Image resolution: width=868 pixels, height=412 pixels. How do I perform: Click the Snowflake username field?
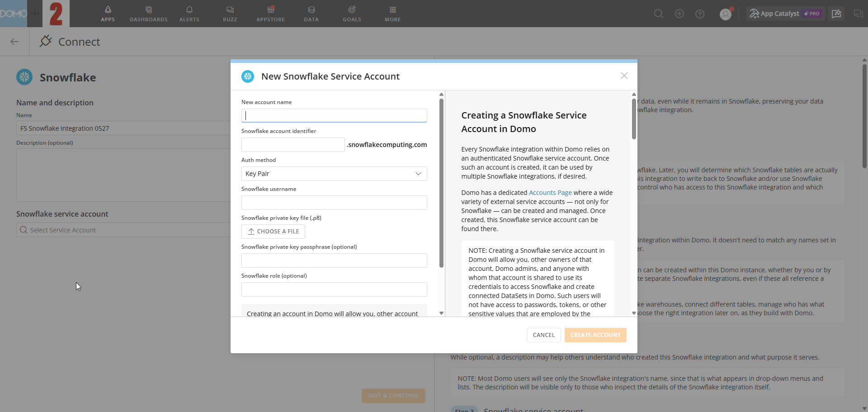tap(334, 203)
